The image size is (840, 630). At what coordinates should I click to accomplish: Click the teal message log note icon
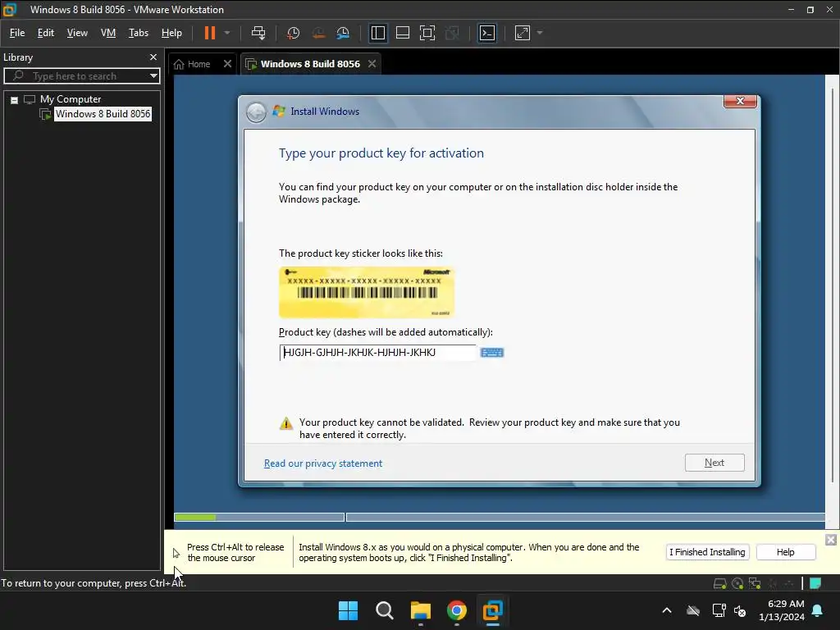[815, 583]
